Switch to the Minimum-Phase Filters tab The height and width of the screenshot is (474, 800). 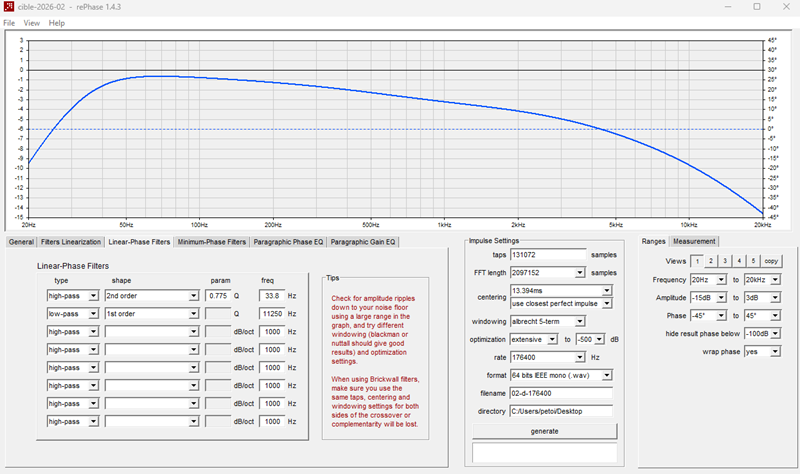(x=212, y=242)
